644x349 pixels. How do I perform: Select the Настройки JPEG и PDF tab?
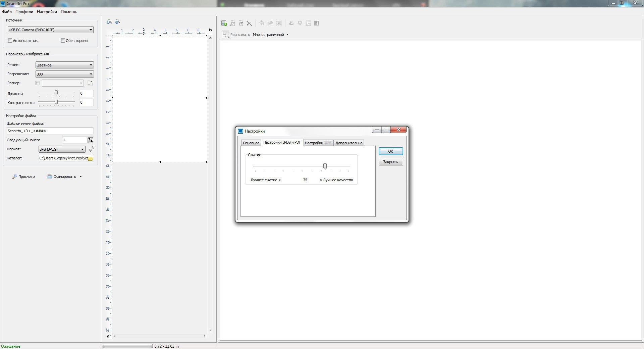pos(282,142)
